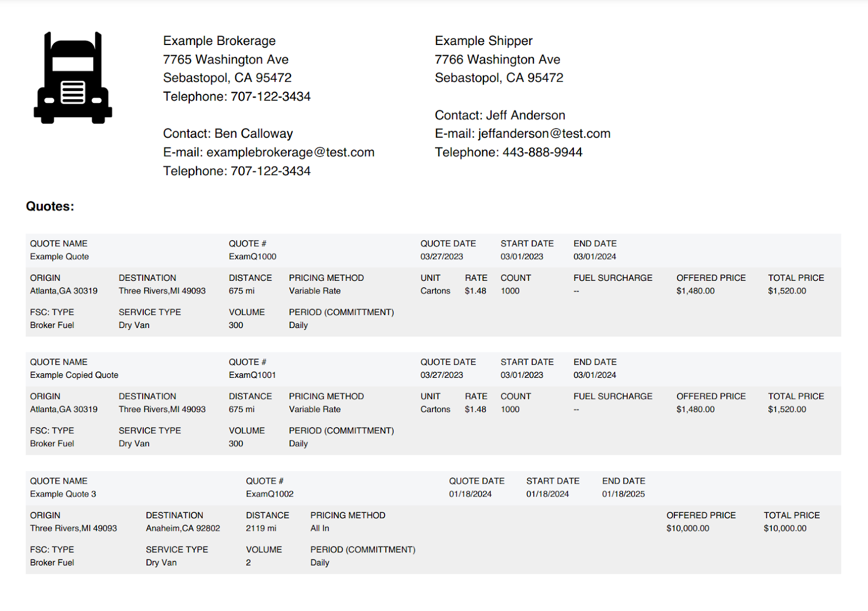Select the Example Quote 3 name
Image resolution: width=868 pixels, height=611 pixels.
[x=63, y=494]
